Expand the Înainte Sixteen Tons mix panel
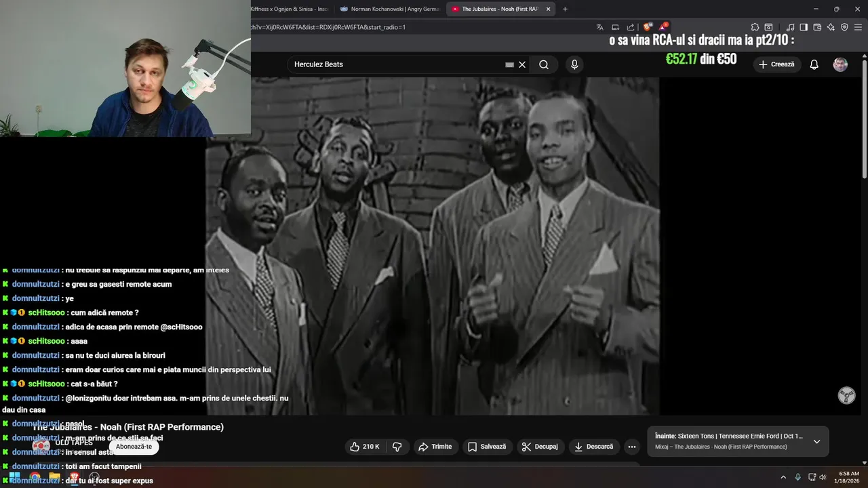 (816, 441)
